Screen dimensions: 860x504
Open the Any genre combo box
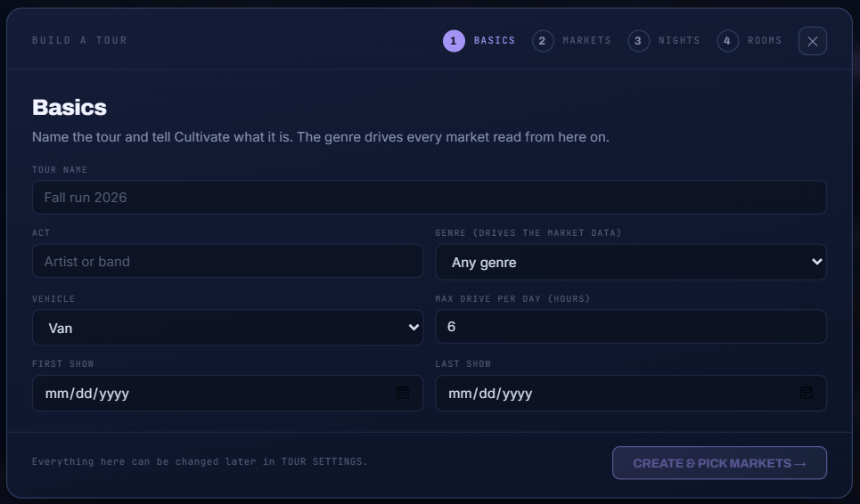click(631, 262)
